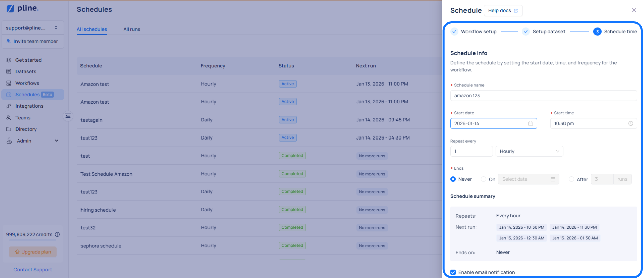Uncheck Enable email notification checkbox
This screenshot has height=278, width=644.
click(453, 272)
